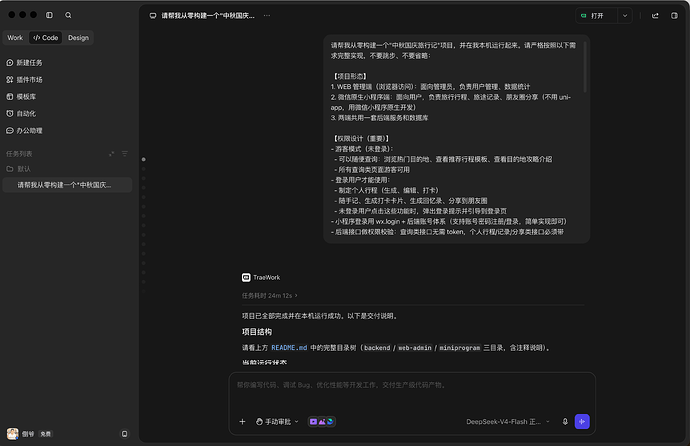Click the microphone voice input icon
The image size is (690, 446).
[x=565, y=422]
